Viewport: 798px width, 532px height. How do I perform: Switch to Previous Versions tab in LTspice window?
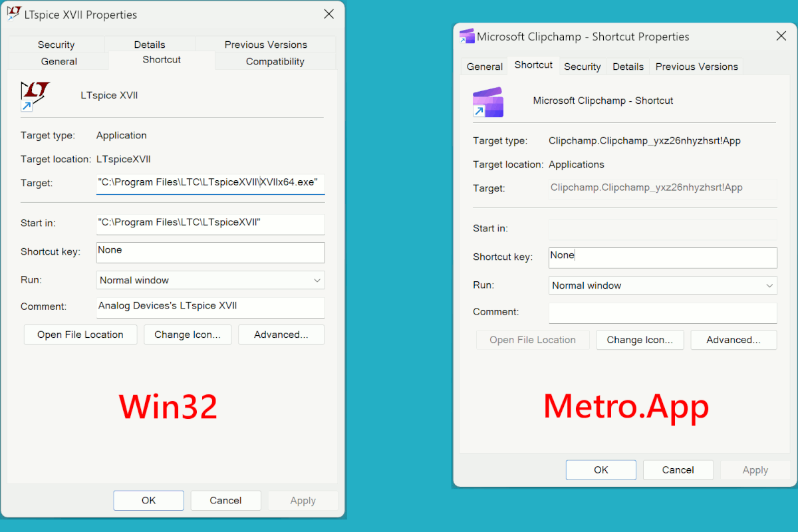266,45
